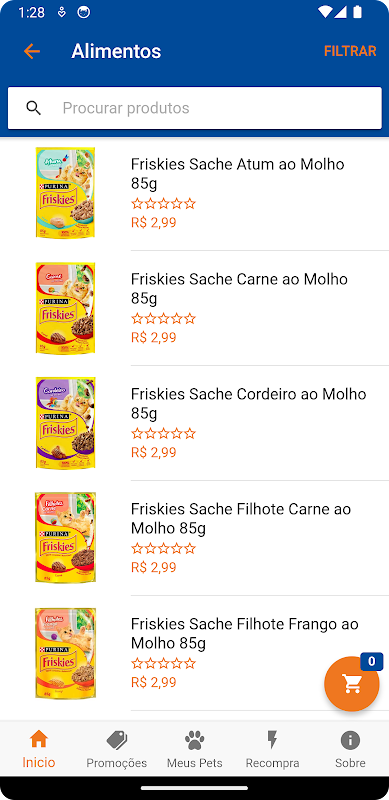The image size is (389, 800).
Task: Open Friskies Sache Filhote Frango ao Molho
Action: pyautogui.click(x=194, y=652)
